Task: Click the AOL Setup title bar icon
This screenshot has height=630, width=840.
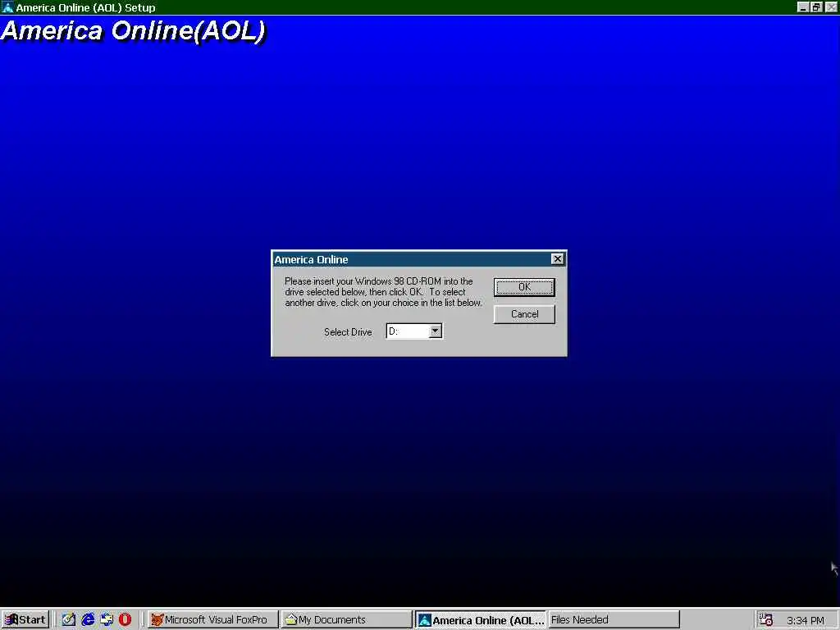Action: [x=7, y=7]
